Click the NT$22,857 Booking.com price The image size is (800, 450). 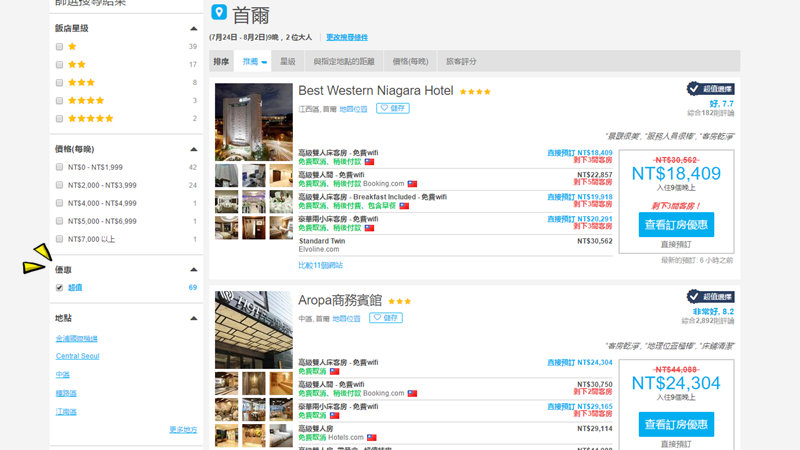pos(594,174)
